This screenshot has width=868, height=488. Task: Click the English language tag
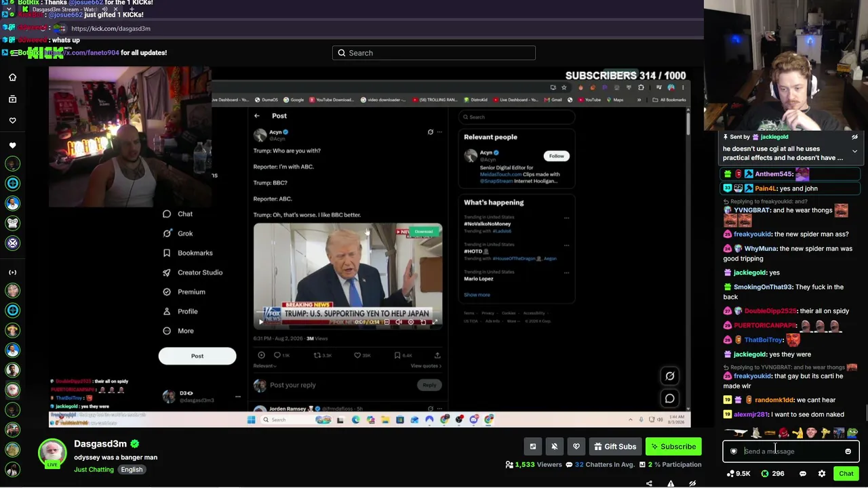(x=132, y=470)
